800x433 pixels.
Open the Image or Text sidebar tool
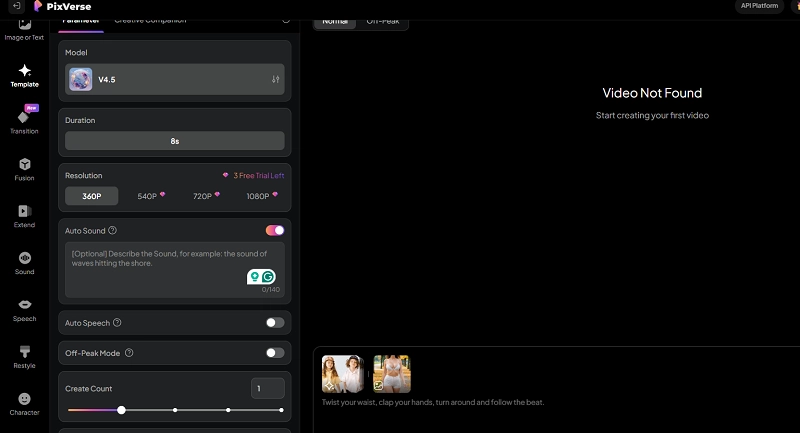pos(24,31)
